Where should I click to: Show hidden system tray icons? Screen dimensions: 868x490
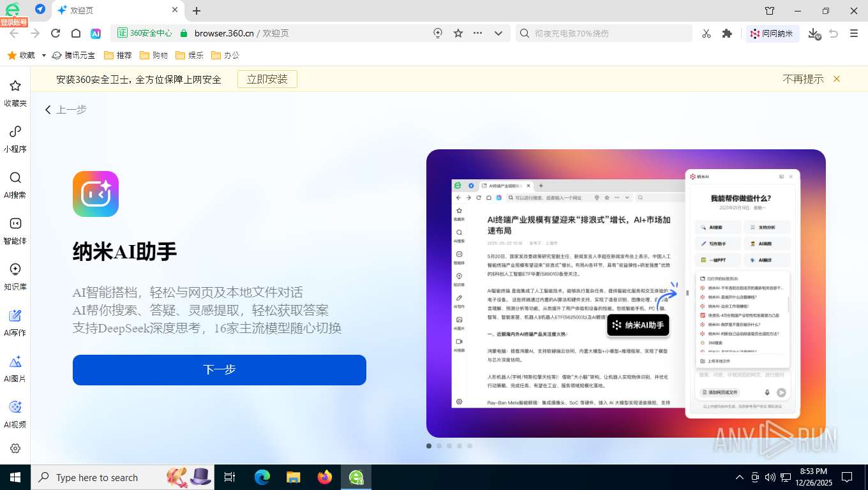pos(740,477)
